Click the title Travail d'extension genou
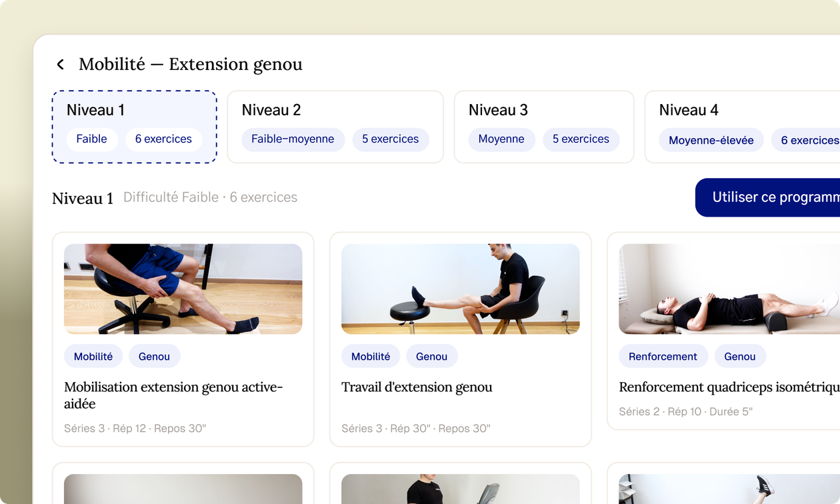The image size is (840, 504). [417, 387]
